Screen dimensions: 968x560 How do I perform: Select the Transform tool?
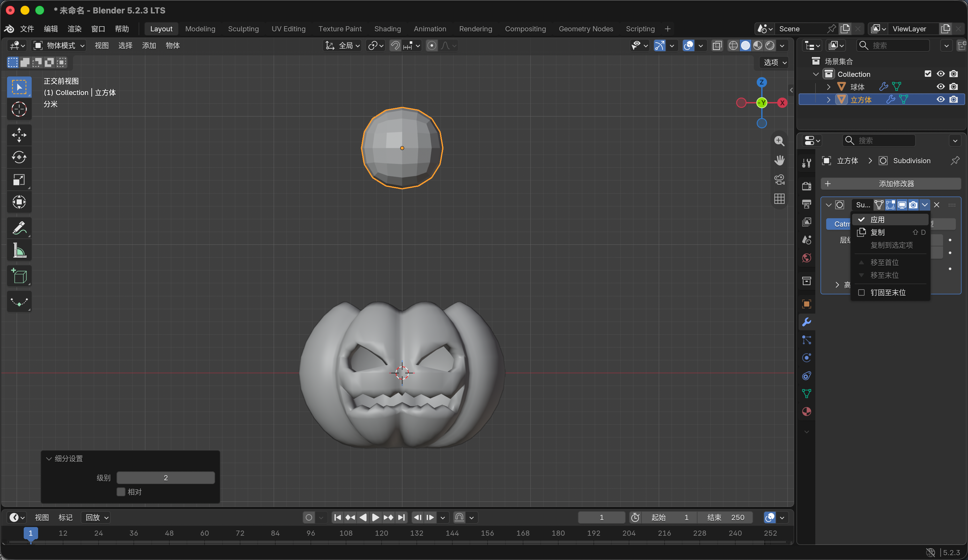[19, 202]
